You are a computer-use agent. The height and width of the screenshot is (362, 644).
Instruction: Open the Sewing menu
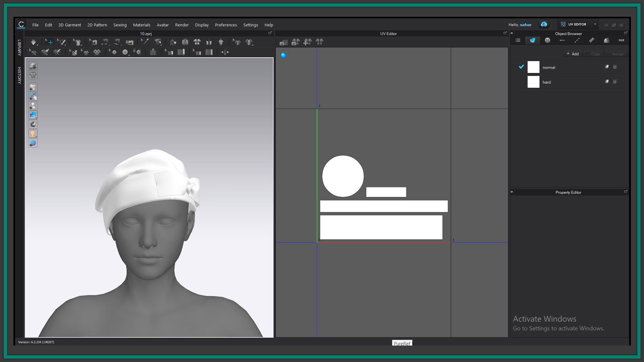click(120, 25)
